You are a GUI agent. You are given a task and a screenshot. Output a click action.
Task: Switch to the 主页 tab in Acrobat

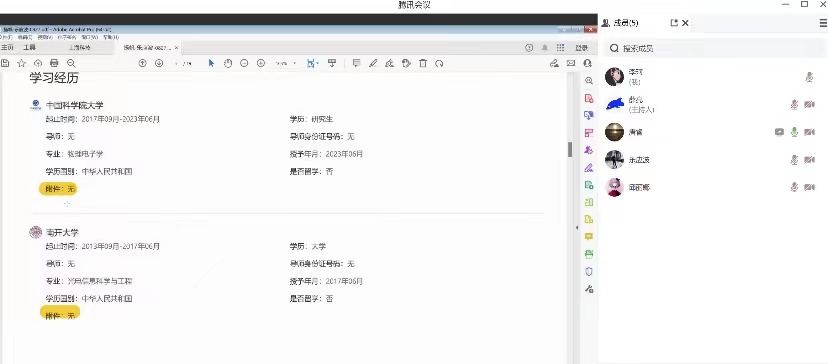(7, 48)
